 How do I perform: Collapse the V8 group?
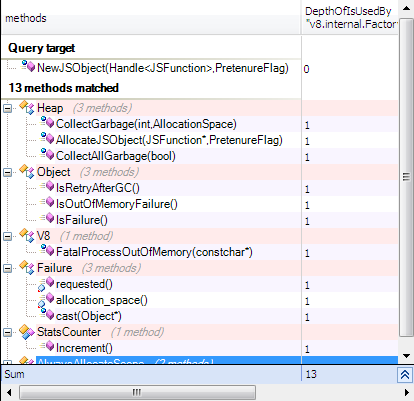(x=7, y=236)
